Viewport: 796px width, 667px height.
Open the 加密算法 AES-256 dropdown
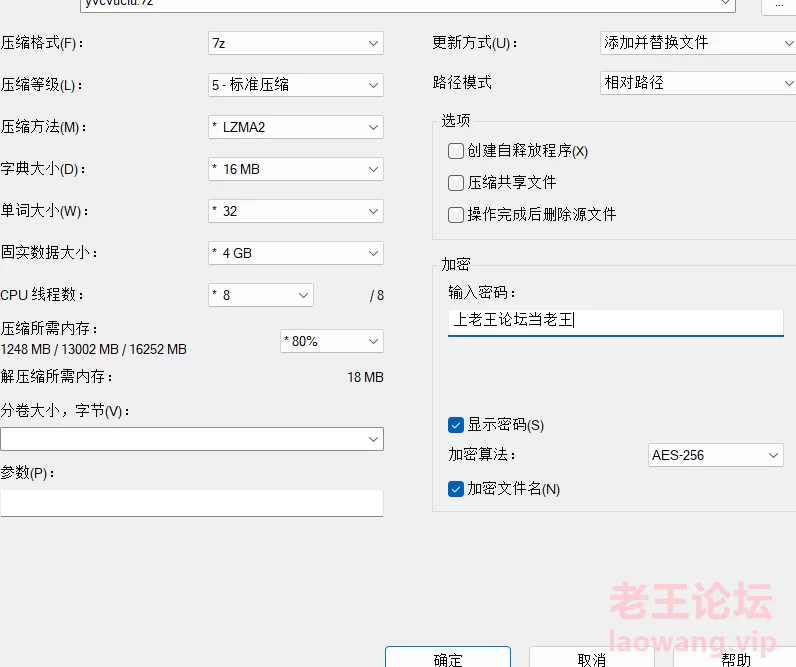coord(715,455)
